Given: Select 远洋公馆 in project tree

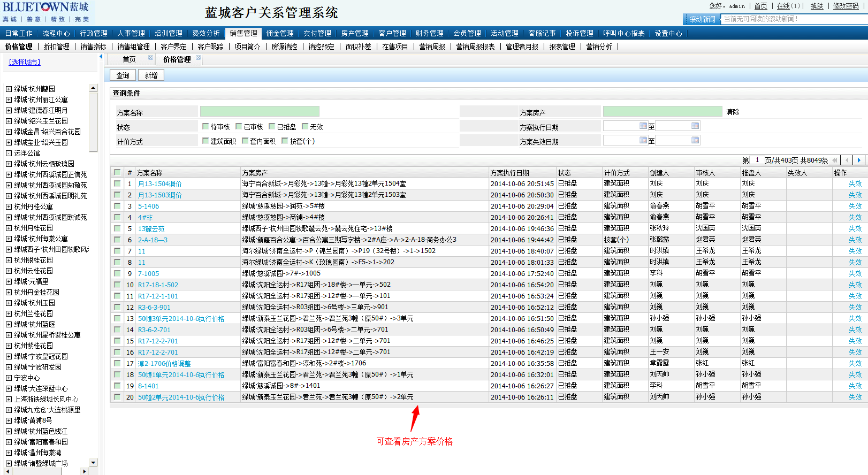Looking at the screenshot, I should [x=27, y=153].
